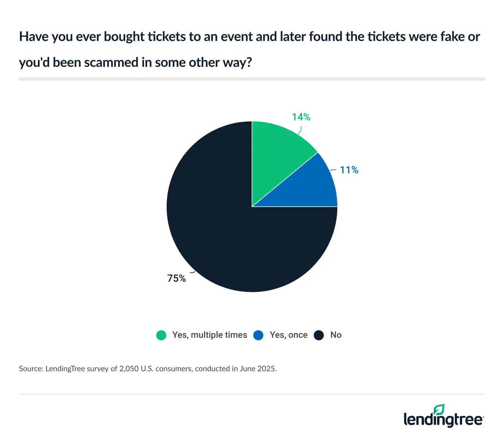504x438 pixels.
Task: Click the source attribution text
Action: pyautogui.click(x=147, y=369)
